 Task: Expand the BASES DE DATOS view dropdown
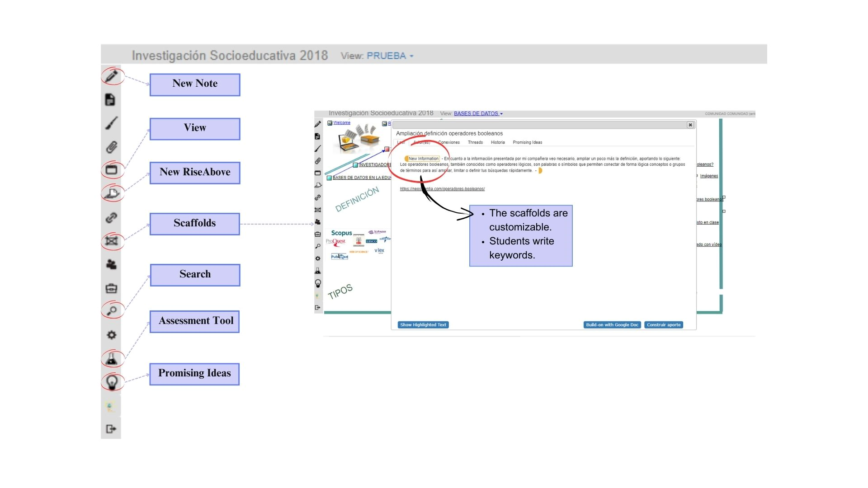pyautogui.click(x=478, y=113)
